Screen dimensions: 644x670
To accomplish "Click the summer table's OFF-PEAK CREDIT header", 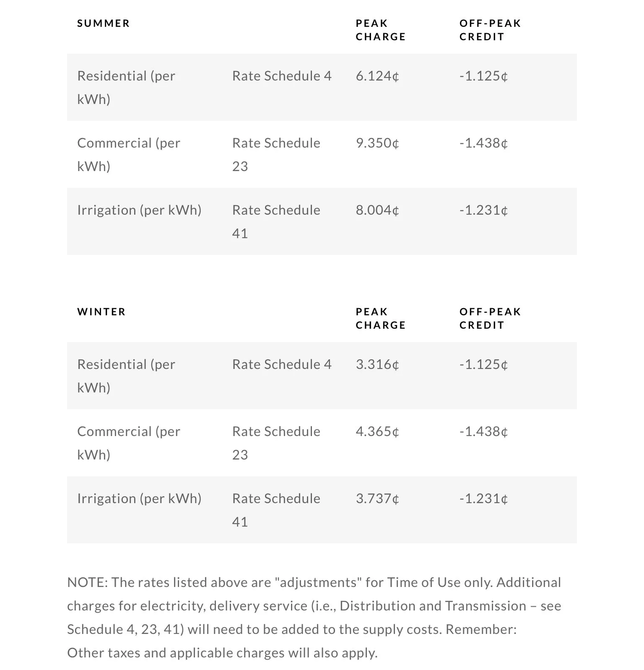I will coord(490,30).
